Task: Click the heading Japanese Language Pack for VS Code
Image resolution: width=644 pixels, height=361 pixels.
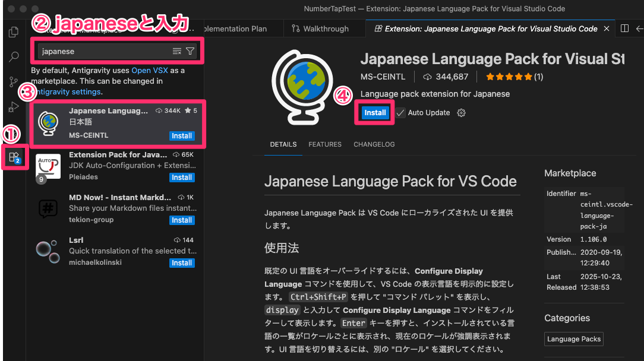Action: click(x=390, y=181)
